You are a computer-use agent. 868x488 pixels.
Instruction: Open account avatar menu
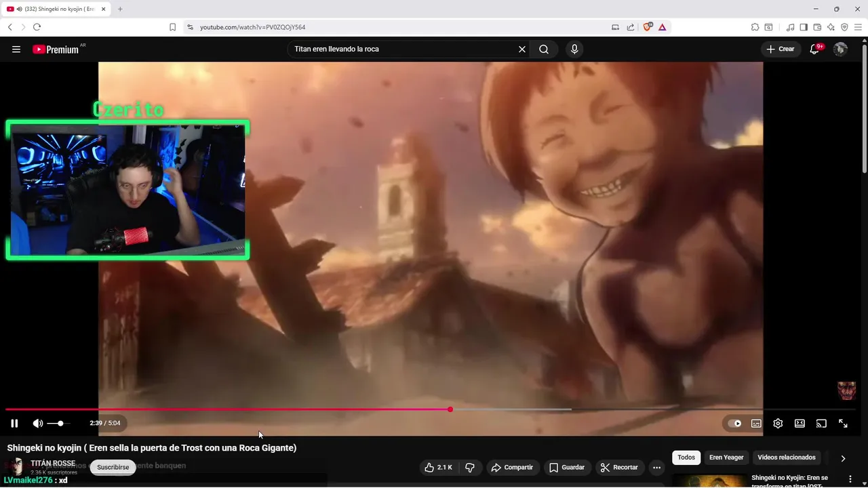840,49
